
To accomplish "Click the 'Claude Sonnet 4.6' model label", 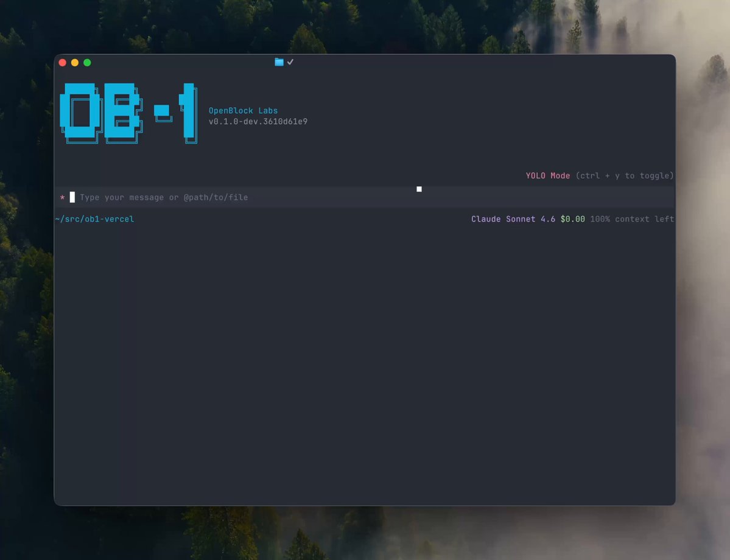I will click(x=513, y=219).
